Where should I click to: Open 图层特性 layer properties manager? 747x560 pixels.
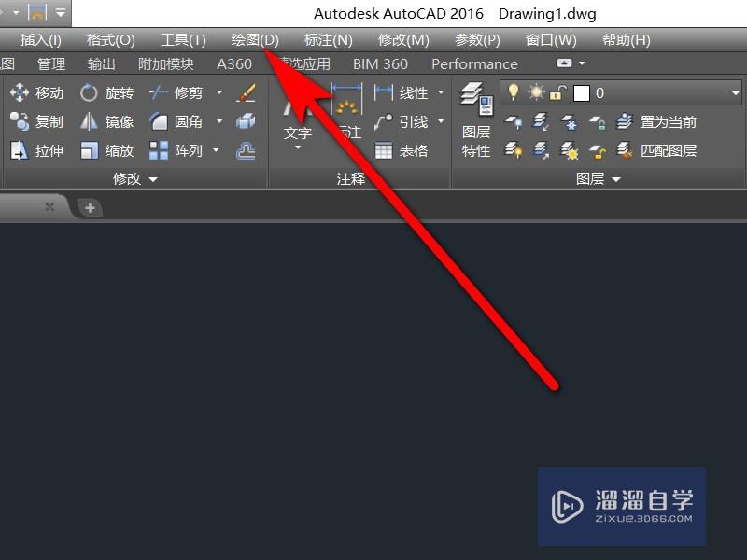(x=476, y=120)
